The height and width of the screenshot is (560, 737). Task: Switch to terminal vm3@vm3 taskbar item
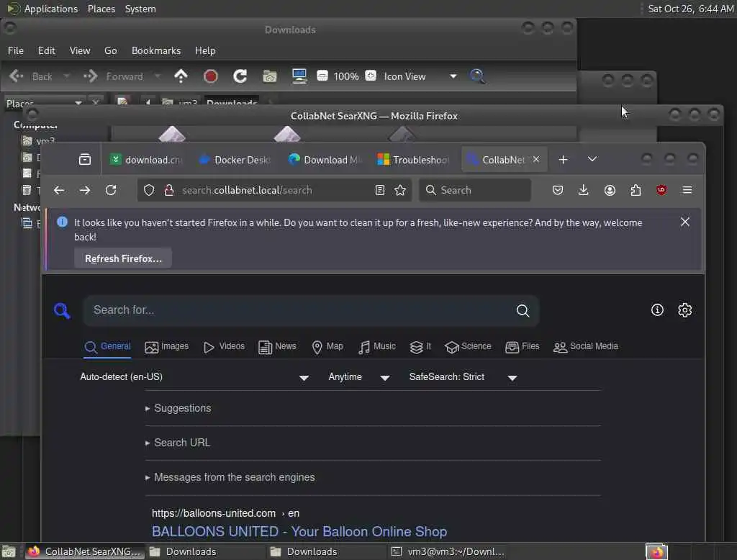[449, 551]
